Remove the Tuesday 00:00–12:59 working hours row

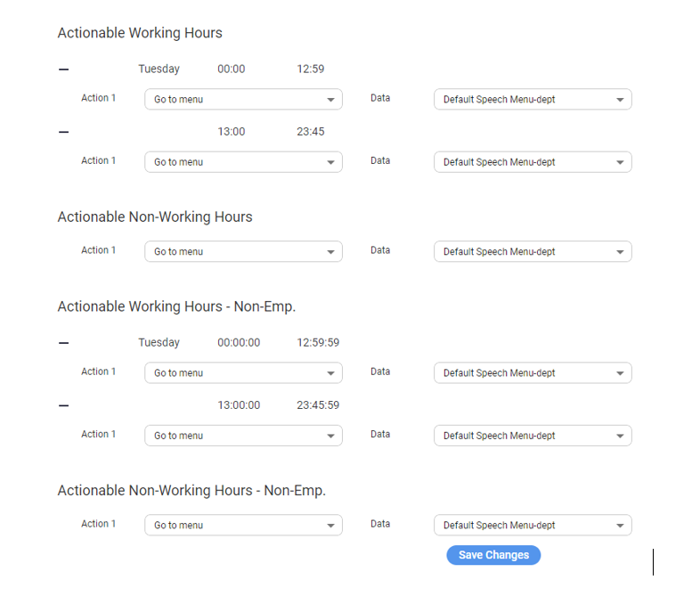click(x=63, y=69)
